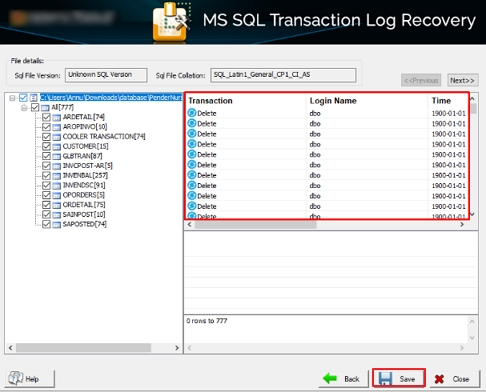Click the INVENBAL table icon
Viewport: 486px width, 392px height.
(x=57, y=176)
